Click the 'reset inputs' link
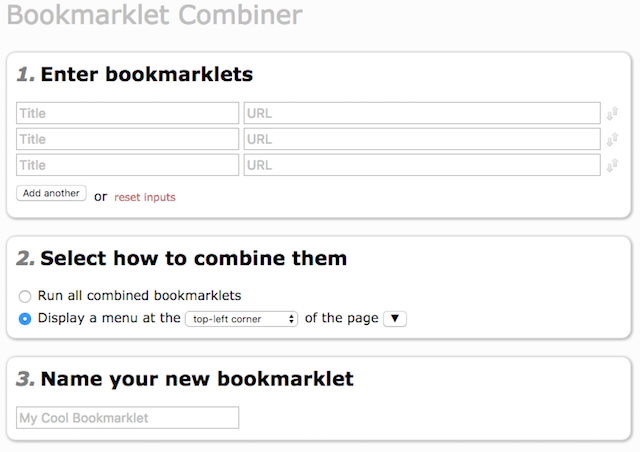 click(x=145, y=197)
